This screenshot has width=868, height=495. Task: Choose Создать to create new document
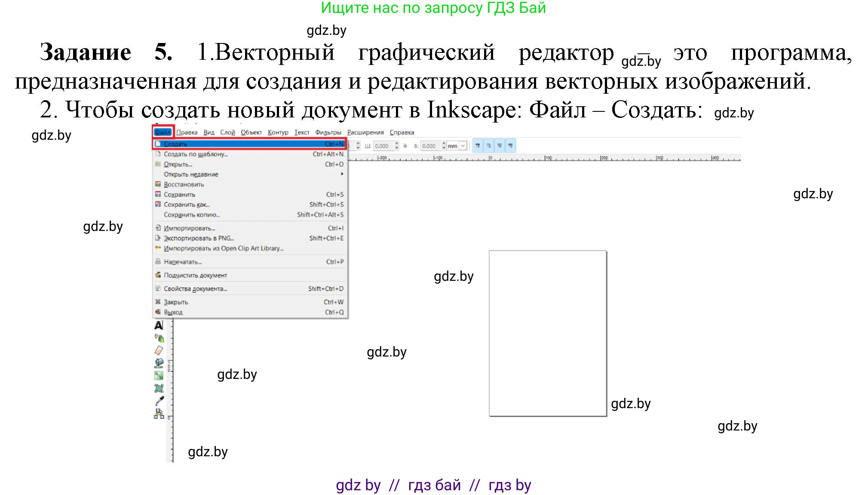click(176, 143)
